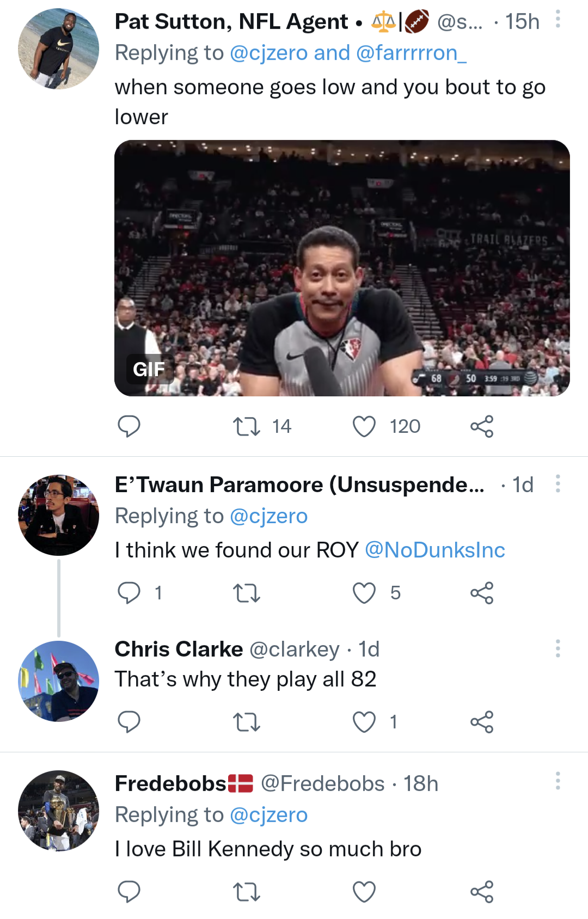Like E'Twaun Paramoore's ROY tweet
The height and width of the screenshot is (919, 588).
pyautogui.click(x=364, y=593)
